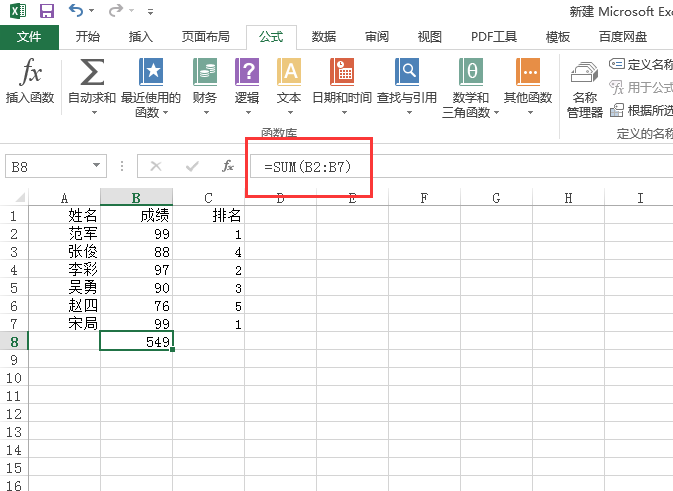
Task: Expand the 日期和时间 dropdown arrow
Action: 344,112
